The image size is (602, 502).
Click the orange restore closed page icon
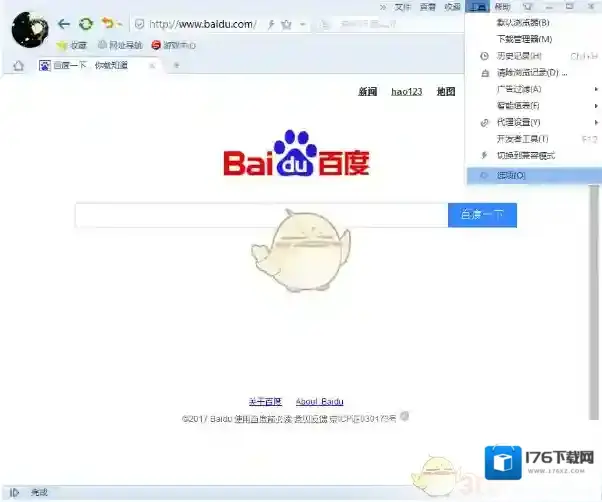[108, 23]
